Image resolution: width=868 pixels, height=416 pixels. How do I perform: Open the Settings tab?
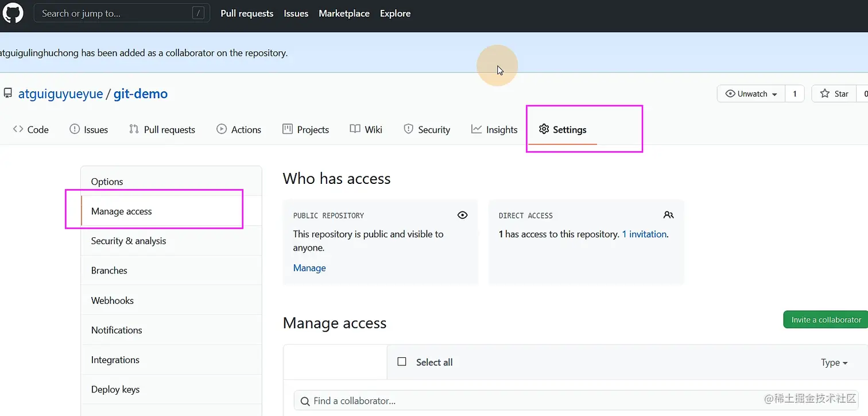(563, 129)
